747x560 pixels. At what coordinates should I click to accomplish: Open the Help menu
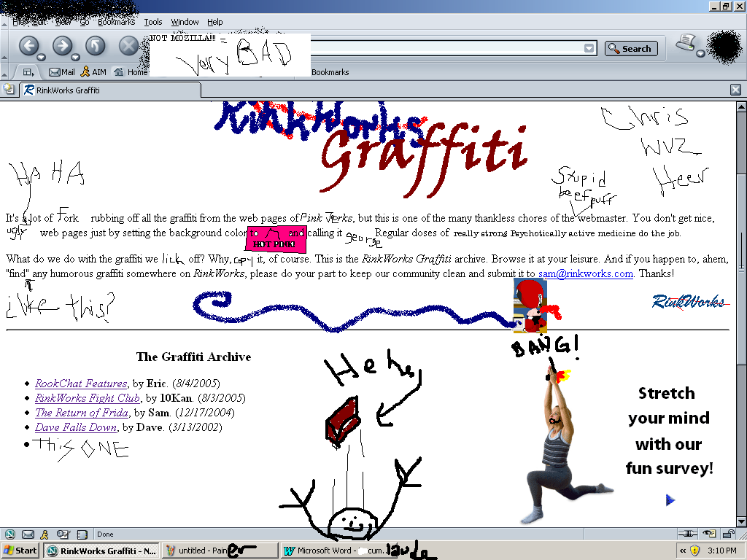(x=215, y=22)
